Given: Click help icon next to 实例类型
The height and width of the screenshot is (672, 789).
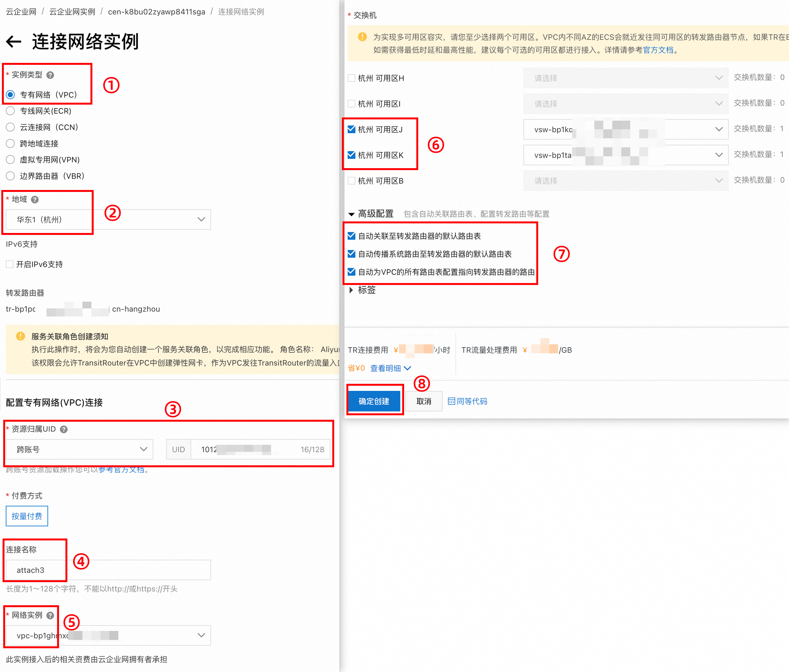Looking at the screenshot, I should click(x=50, y=75).
